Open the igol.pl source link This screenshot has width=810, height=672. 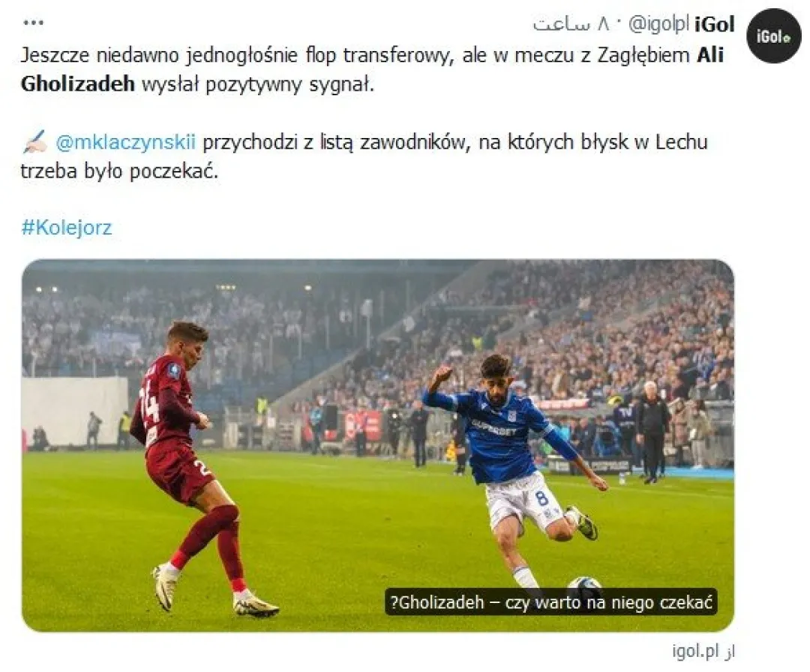[x=695, y=650]
